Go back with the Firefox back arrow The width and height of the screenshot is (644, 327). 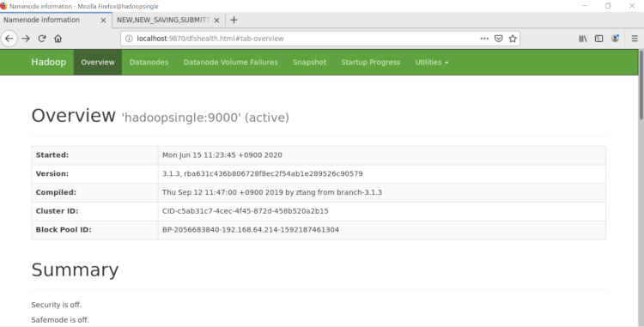pos(9,39)
